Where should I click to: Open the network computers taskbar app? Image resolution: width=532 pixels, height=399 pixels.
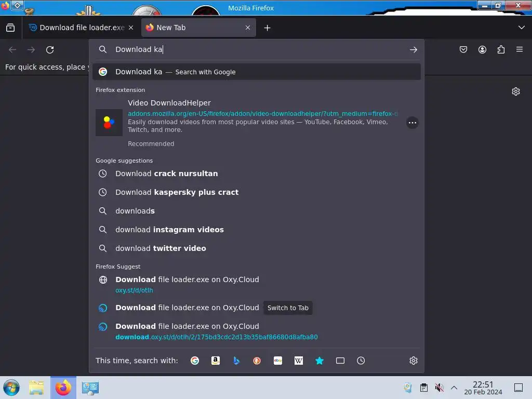(90, 388)
